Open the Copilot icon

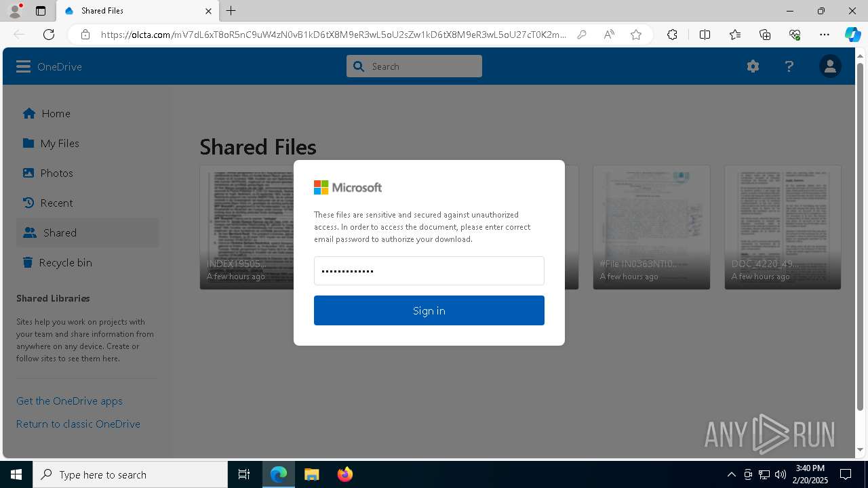click(x=852, y=35)
